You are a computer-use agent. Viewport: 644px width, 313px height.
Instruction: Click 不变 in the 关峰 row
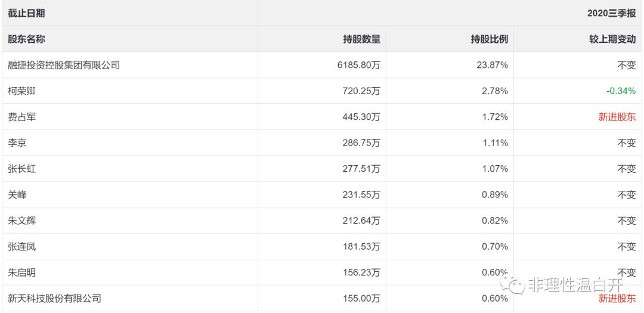(627, 195)
